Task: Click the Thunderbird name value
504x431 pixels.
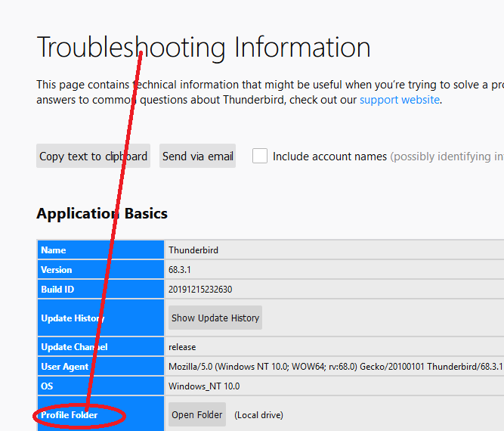Action: click(193, 250)
